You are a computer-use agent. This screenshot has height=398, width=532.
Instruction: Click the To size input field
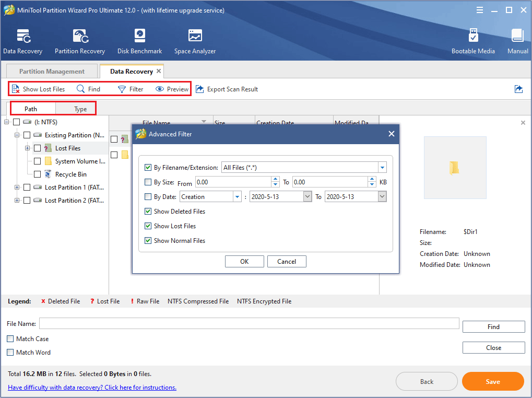(330, 182)
